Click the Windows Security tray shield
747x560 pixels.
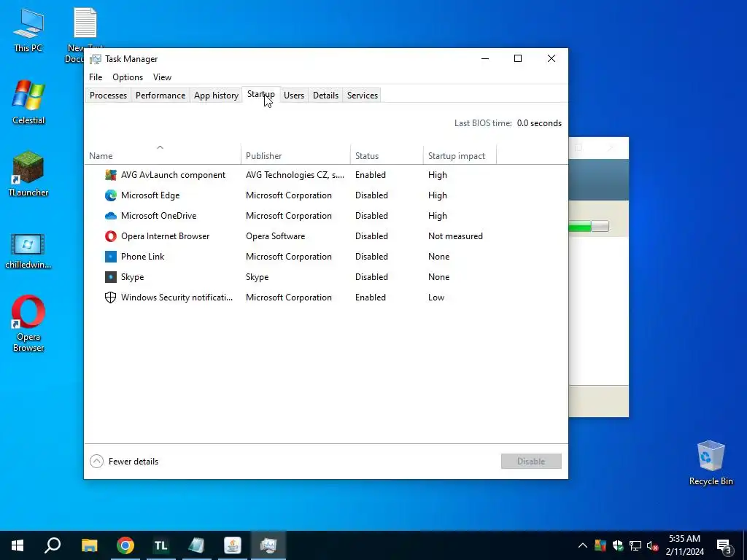(x=618, y=545)
